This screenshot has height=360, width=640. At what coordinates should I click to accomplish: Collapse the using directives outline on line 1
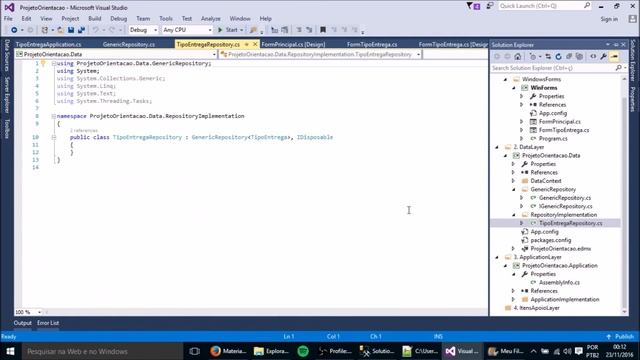click(x=53, y=64)
